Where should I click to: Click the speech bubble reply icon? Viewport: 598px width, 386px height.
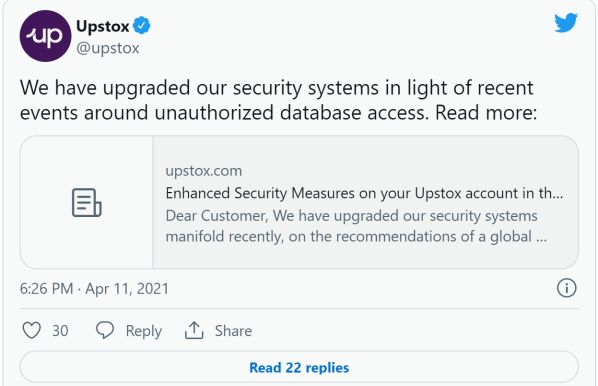tap(105, 330)
